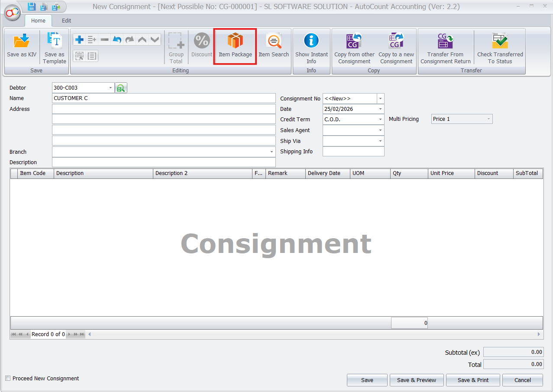Open the debtor lookup magnifier
Screen dimensions: 553x392
[x=121, y=87]
